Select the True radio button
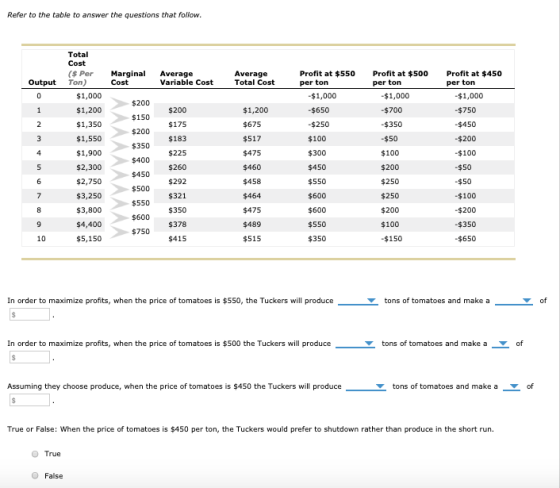 click(35, 454)
